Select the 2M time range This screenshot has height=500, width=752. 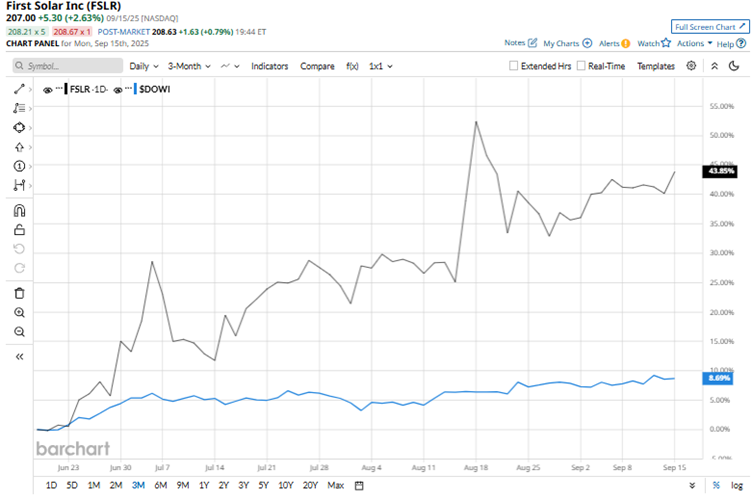(x=116, y=486)
